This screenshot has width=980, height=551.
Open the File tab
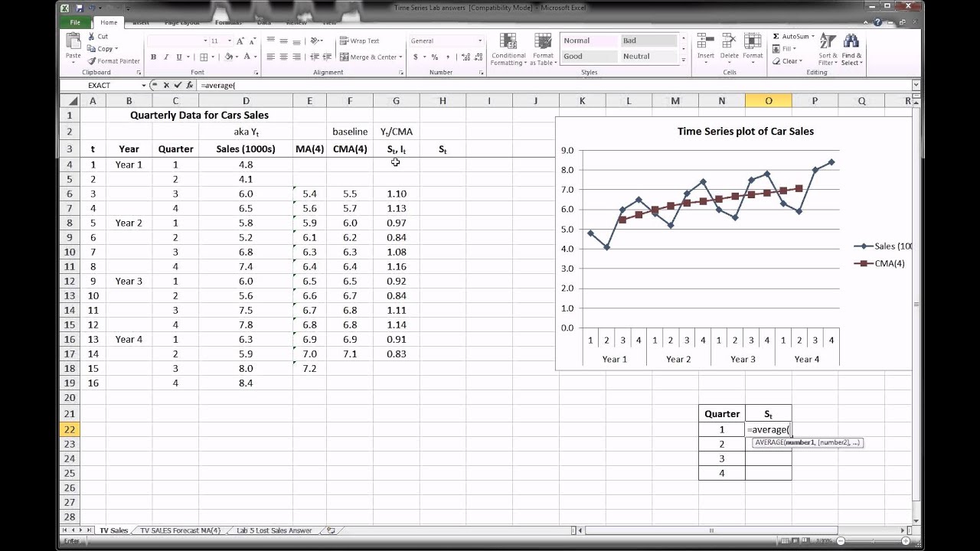[x=75, y=22]
